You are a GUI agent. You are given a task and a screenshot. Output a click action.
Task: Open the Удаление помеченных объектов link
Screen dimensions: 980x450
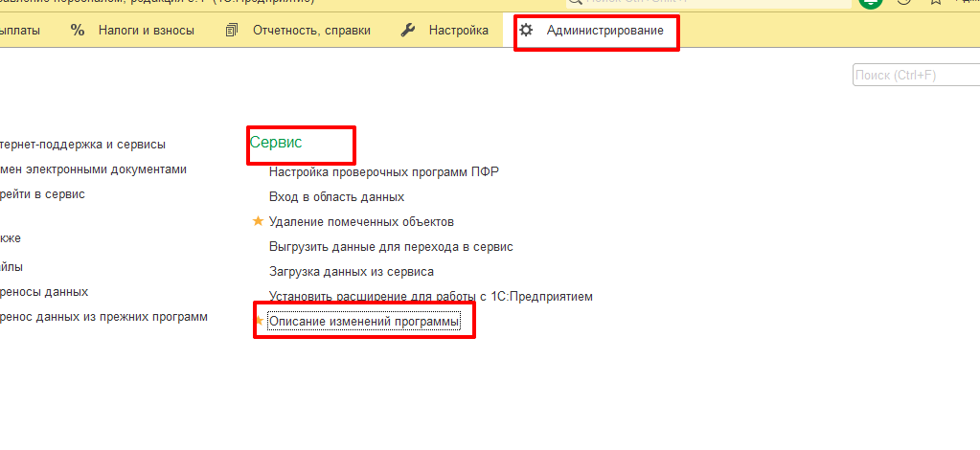[361, 222]
